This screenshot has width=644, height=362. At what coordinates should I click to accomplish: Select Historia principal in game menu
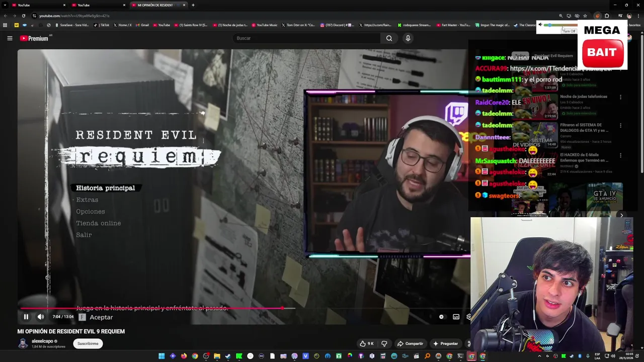click(x=105, y=188)
